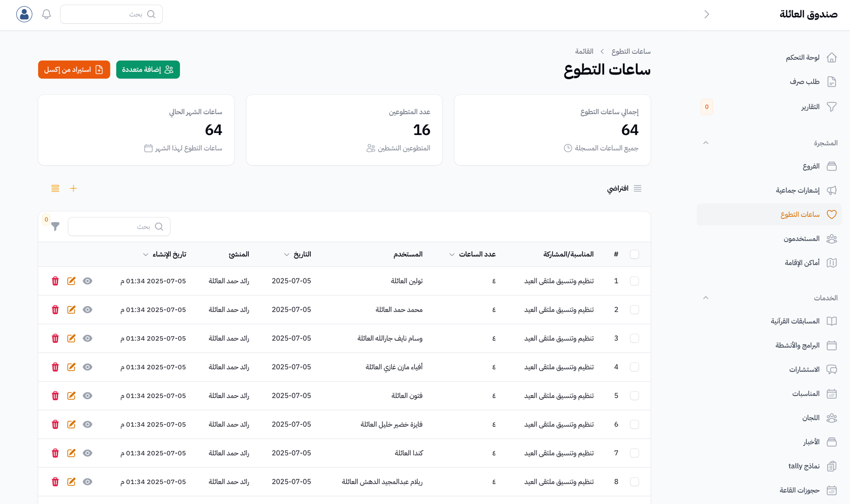View details of محمد حمد العائلة with eye icon
The width and height of the screenshot is (850, 504).
pyautogui.click(x=87, y=310)
